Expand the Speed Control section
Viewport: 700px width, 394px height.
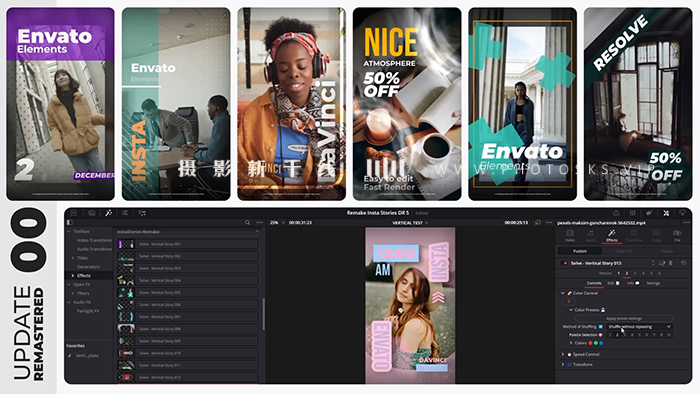pyautogui.click(x=562, y=354)
